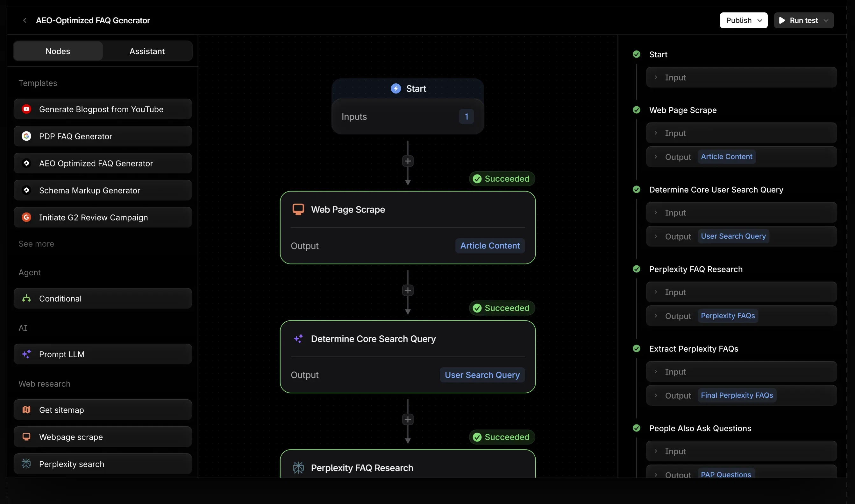Click green check beside Extract Perplexity FAQs step

coord(637,348)
